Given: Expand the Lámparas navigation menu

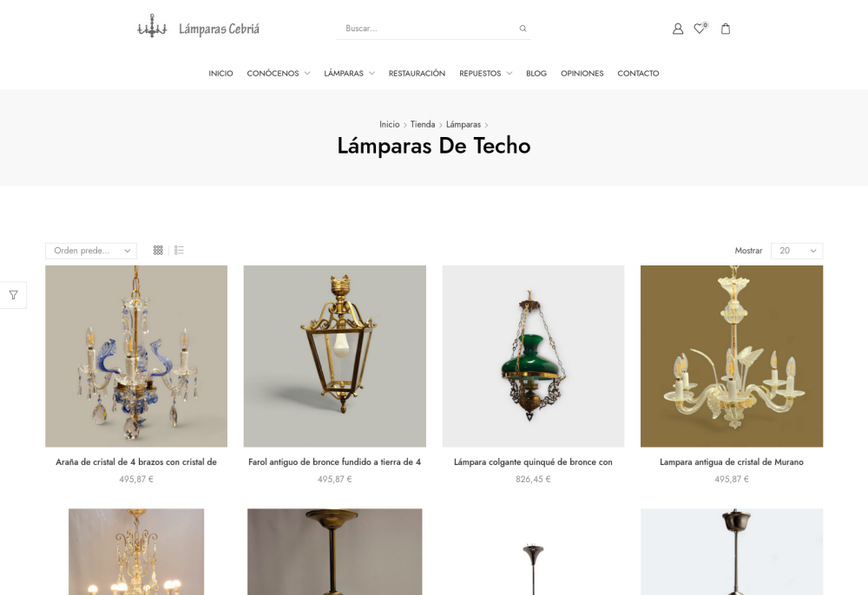Looking at the screenshot, I should pyautogui.click(x=349, y=73).
